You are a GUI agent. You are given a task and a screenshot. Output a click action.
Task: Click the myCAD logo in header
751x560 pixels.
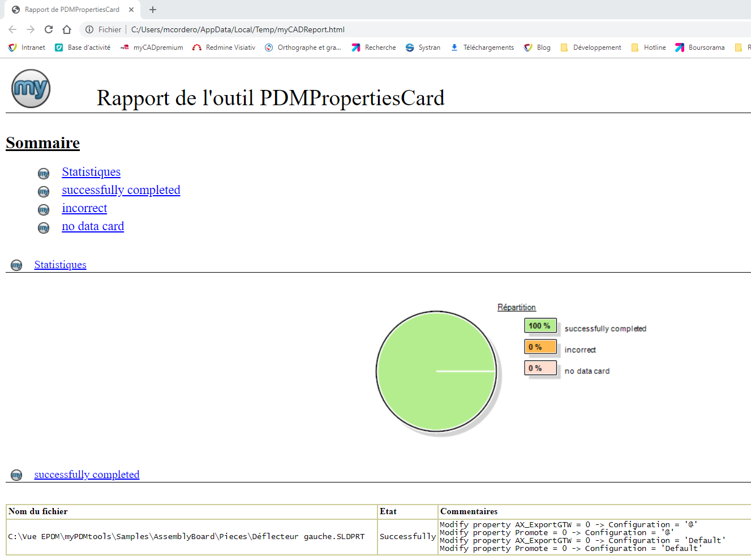click(31, 89)
